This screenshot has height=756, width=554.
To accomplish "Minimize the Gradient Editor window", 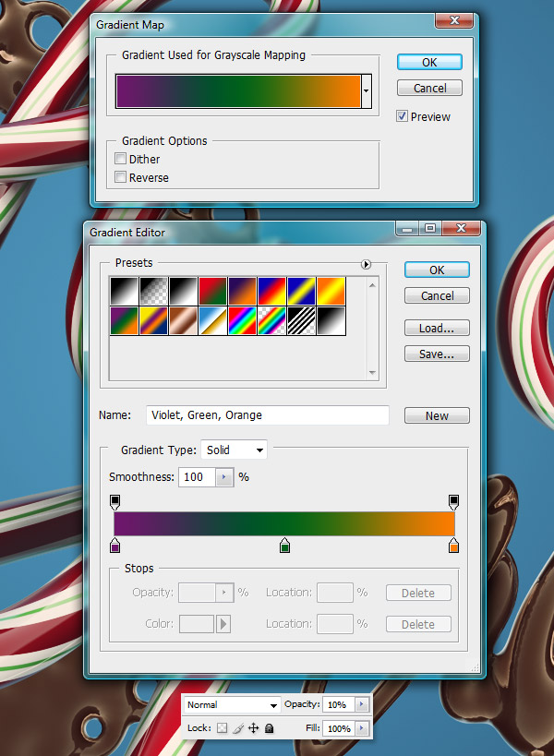I will (407, 228).
